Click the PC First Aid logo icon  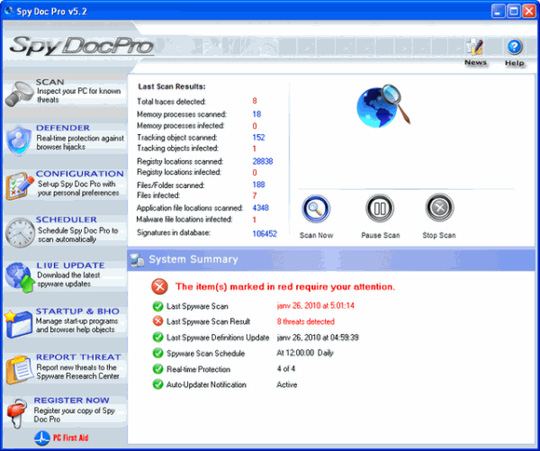(42, 438)
